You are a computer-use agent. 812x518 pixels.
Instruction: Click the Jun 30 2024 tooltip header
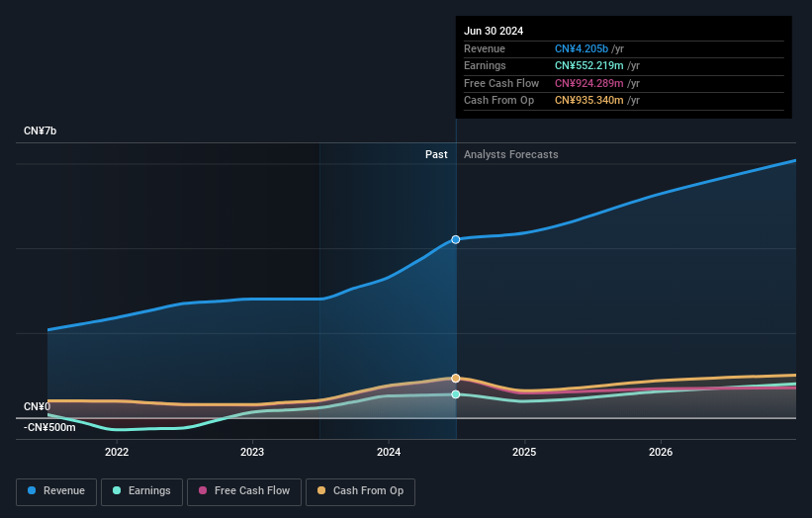[x=493, y=31]
